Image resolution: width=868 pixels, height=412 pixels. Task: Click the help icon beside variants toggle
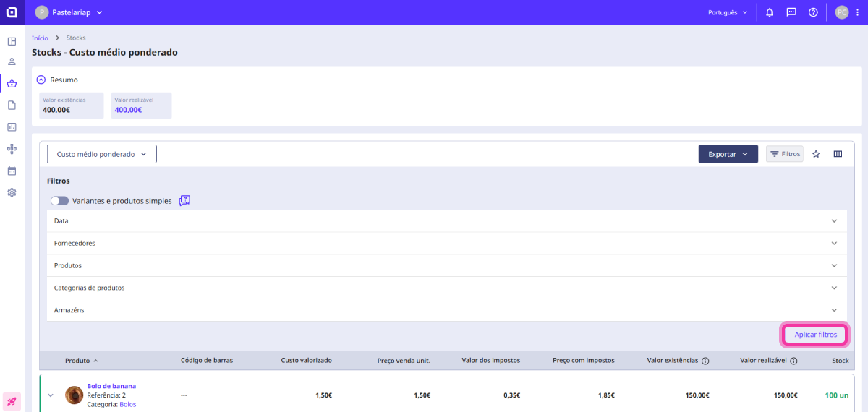pos(184,200)
